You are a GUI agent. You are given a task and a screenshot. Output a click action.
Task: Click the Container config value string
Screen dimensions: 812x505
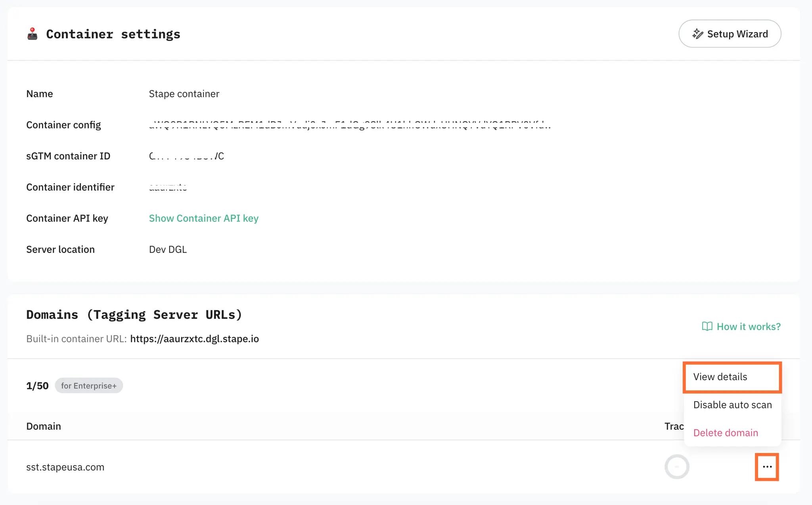(350, 125)
